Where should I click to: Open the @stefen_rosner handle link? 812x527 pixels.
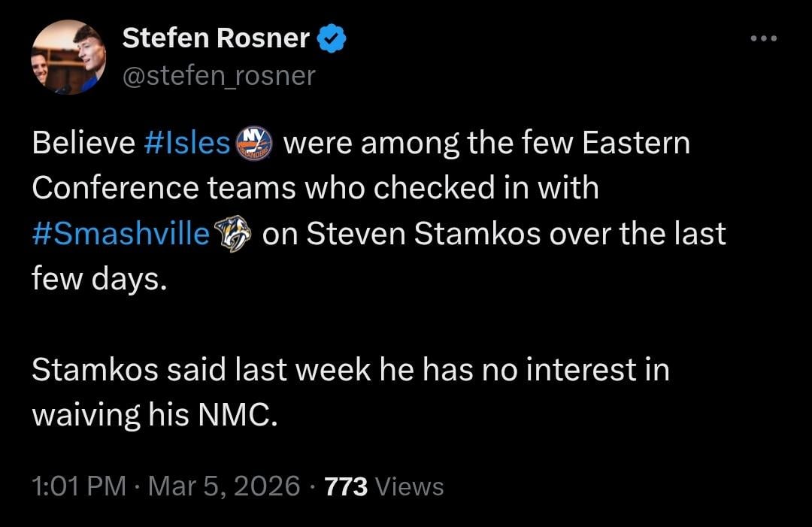(219, 75)
